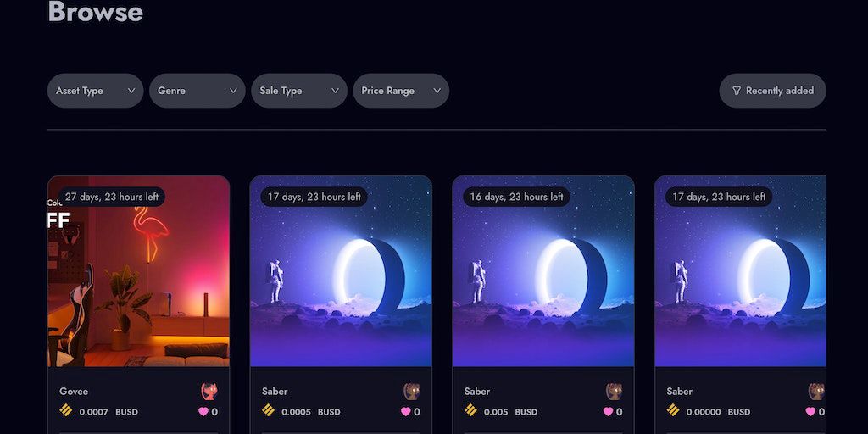Click the 27 days, 23 hours left badge
Image resolution: width=868 pixels, height=434 pixels.
click(111, 197)
